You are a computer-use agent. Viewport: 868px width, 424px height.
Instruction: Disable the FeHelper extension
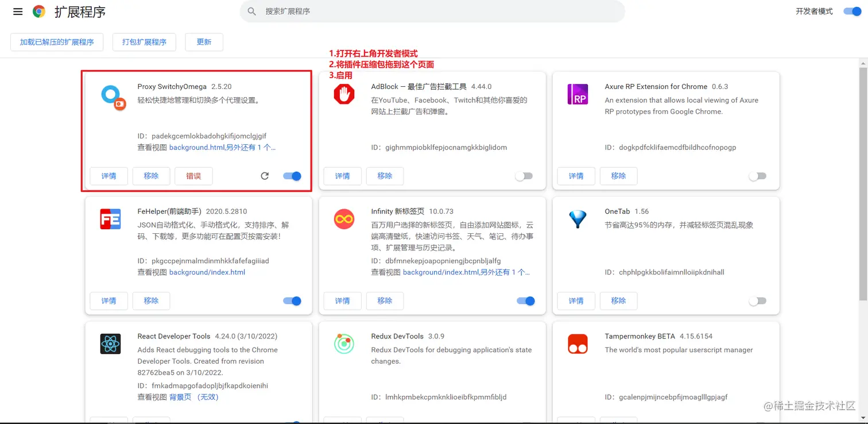click(x=292, y=300)
